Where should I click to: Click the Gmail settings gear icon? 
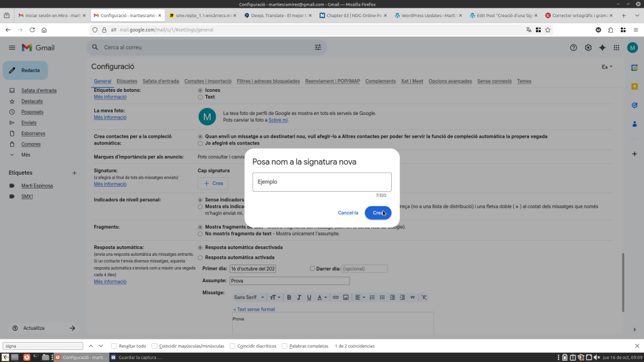tap(588, 48)
